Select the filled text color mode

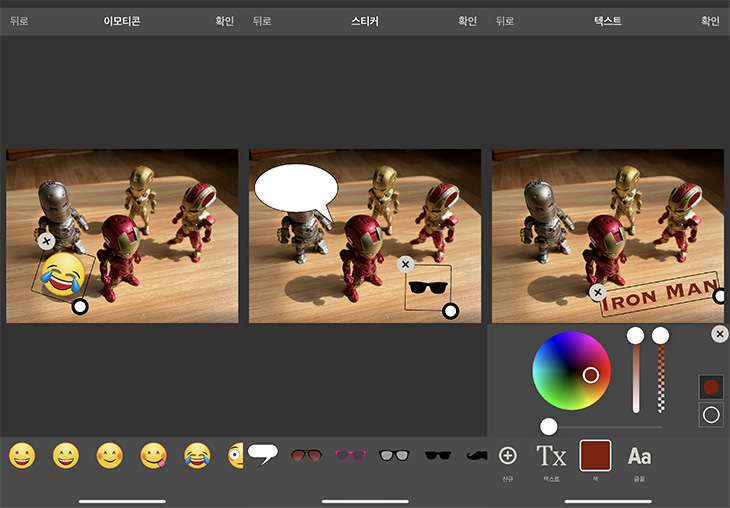point(711,387)
